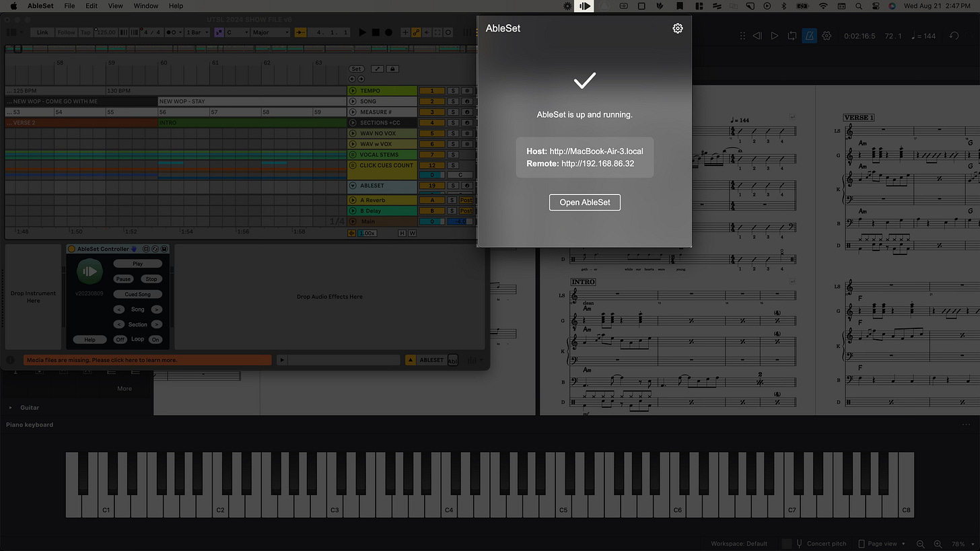Viewport: 980px width, 551px height.
Task: Click the media files missing warning
Action: (x=147, y=360)
